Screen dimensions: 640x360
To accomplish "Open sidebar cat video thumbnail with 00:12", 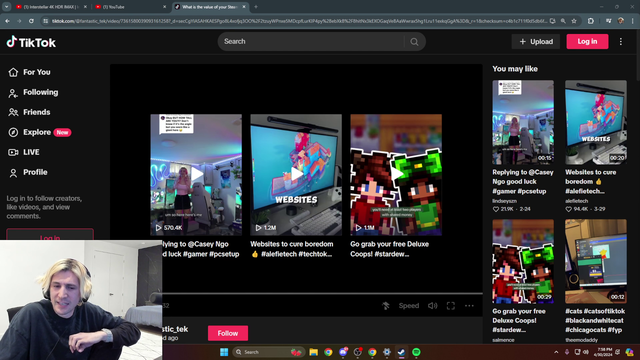I will (596, 261).
